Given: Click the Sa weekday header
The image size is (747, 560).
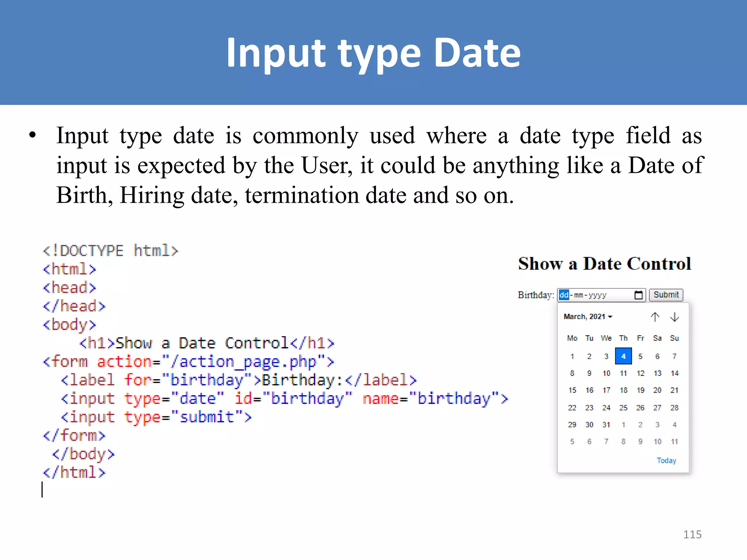Looking at the screenshot, I should [x=657, y=338].
